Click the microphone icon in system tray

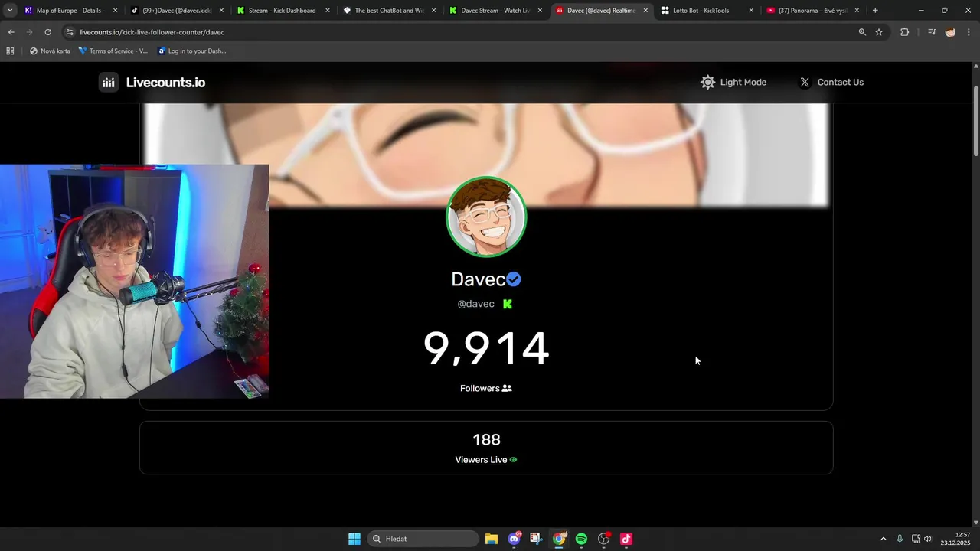tap(900, 539)
